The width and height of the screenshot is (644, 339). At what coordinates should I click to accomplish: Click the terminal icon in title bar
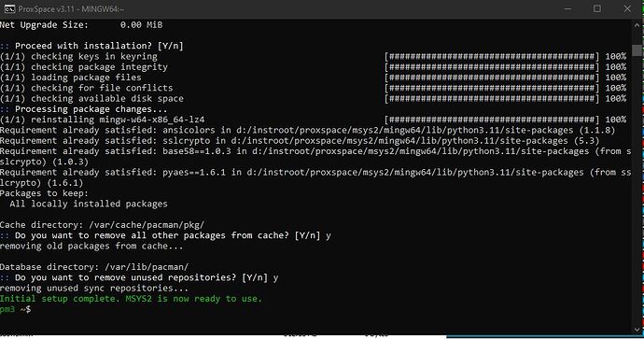click(9, 8)
